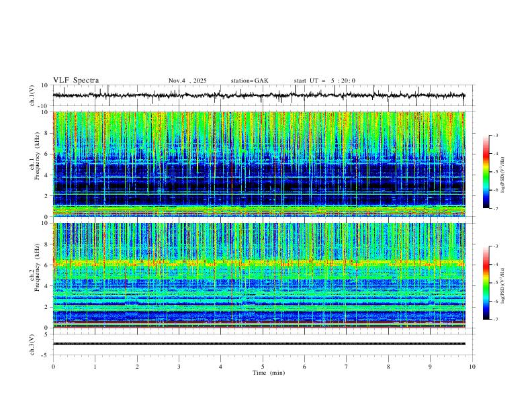Click the time axis tick labeled 3
Screen dimensions: 532x411
(x=179, y=367)
